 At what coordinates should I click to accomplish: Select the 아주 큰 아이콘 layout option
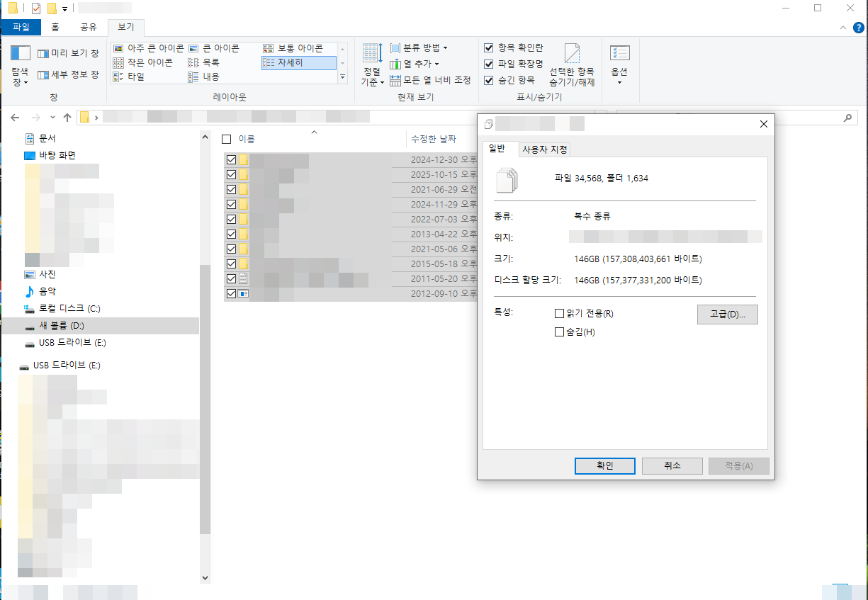click(x=148, y=48)
